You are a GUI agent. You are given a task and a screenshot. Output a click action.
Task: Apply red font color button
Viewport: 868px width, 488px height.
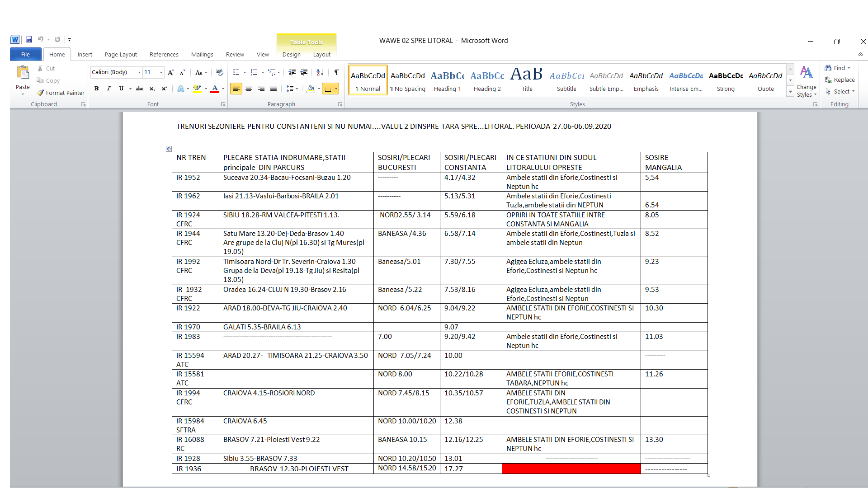point(215,89)
